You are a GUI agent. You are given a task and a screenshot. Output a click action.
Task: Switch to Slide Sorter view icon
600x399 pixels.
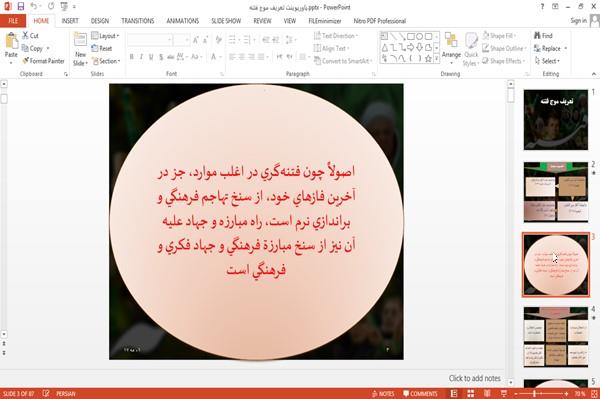point(471,394)
